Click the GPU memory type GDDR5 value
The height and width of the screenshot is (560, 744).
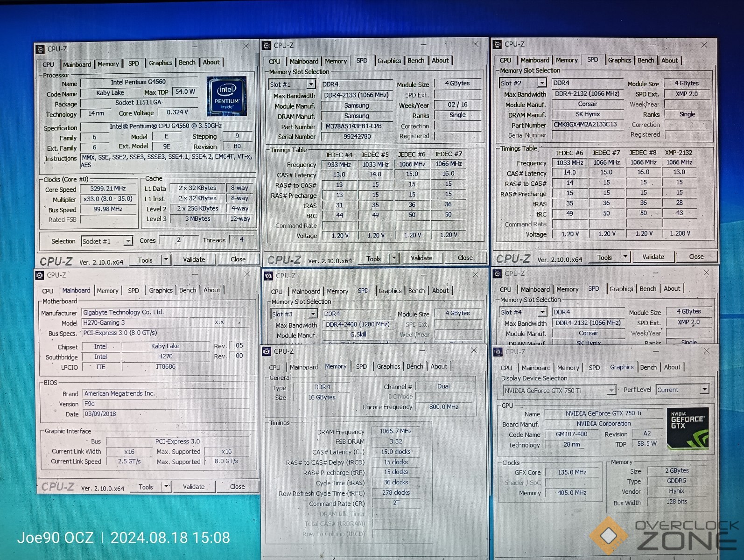(x=676, y=481)
